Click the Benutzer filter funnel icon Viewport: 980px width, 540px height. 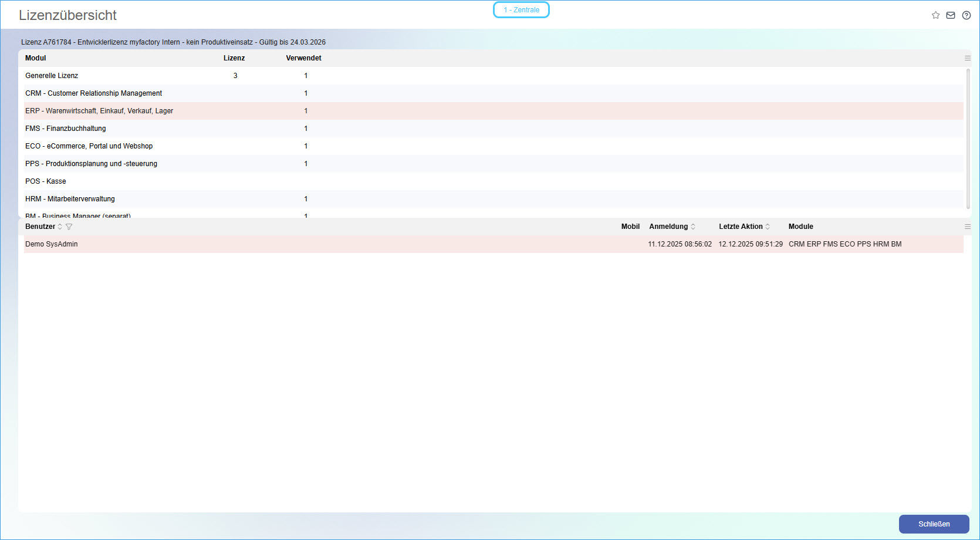pos(69,227)
